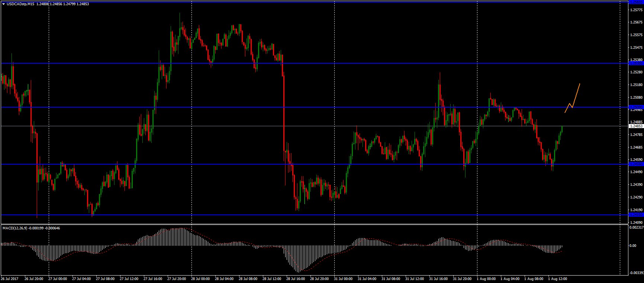Click the current price label 1.24853
This screenshot has height=283, width=644.
pyautogui.click(x=636, y=126)
